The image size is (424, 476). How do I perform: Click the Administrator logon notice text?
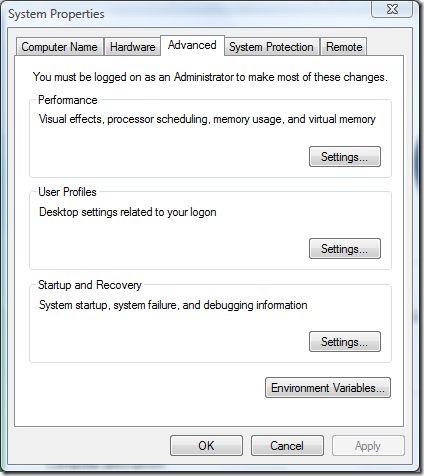point(210,77)
